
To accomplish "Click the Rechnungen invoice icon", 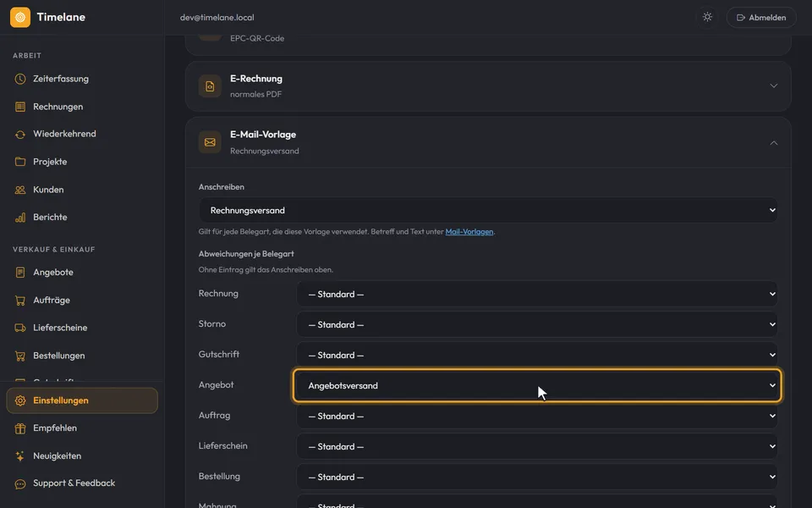I will click(x=20, y=107).
